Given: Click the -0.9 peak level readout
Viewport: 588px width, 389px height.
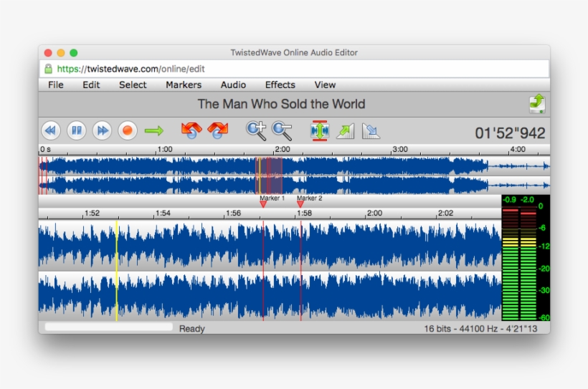Looking at the screenshot, I should 509,200.
